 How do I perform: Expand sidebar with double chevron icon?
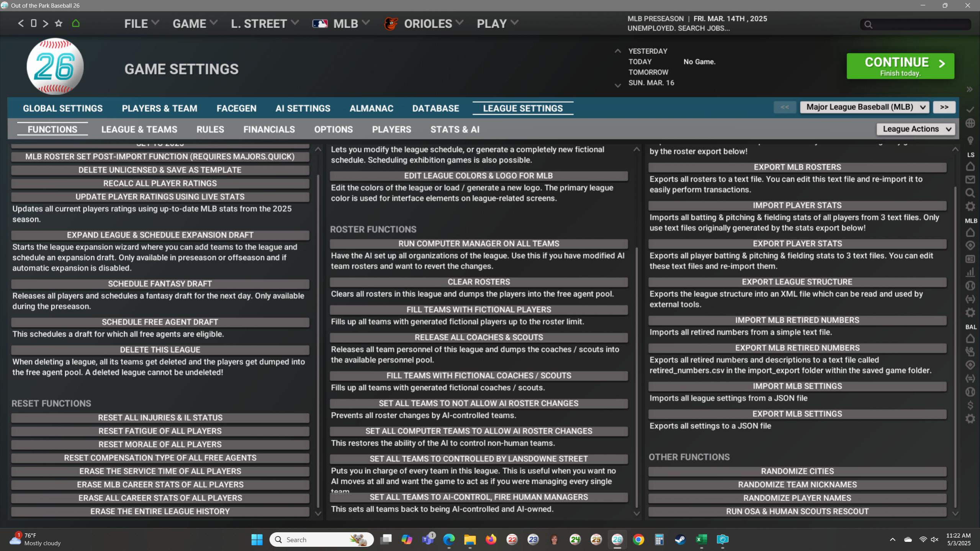pyautogui.click(x=969, y=89)
